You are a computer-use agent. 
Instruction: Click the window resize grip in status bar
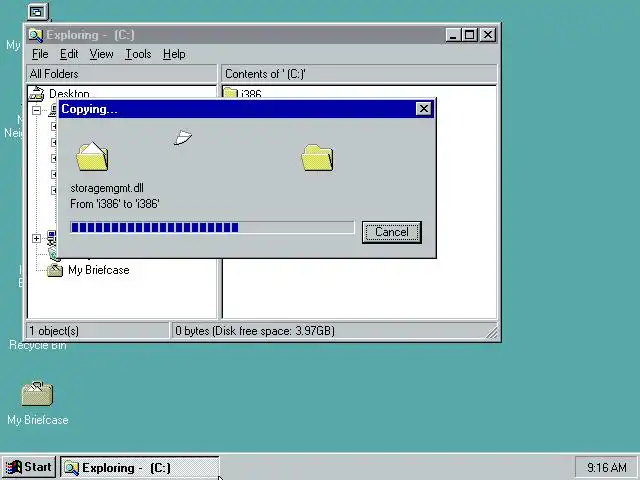[x=492, y=333]
